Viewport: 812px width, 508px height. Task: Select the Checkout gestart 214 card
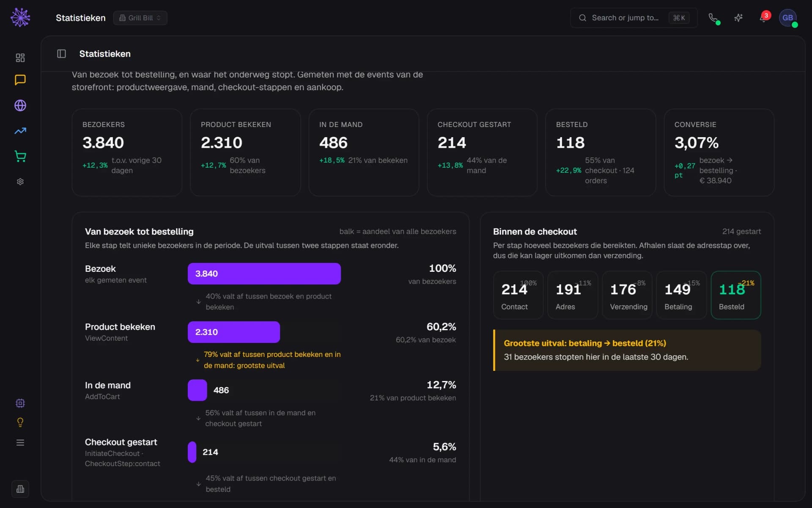pos(482,152)
